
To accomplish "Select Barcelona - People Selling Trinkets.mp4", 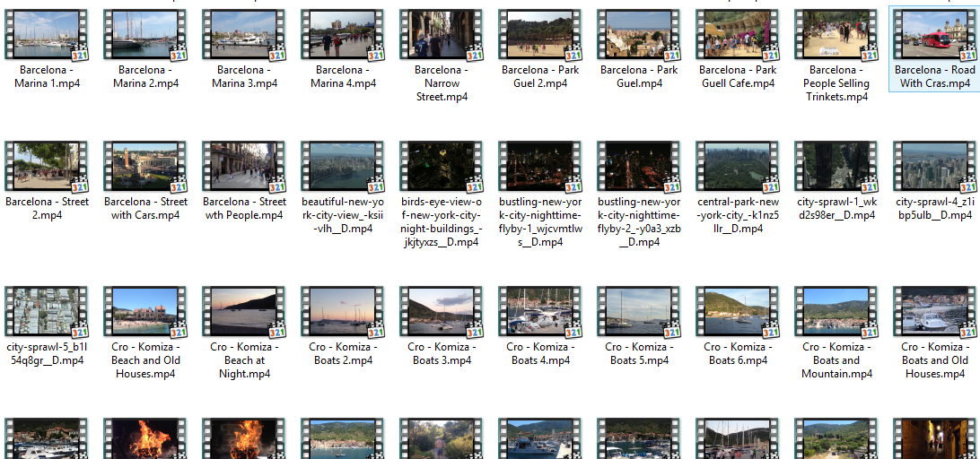I will click(836, 36).
